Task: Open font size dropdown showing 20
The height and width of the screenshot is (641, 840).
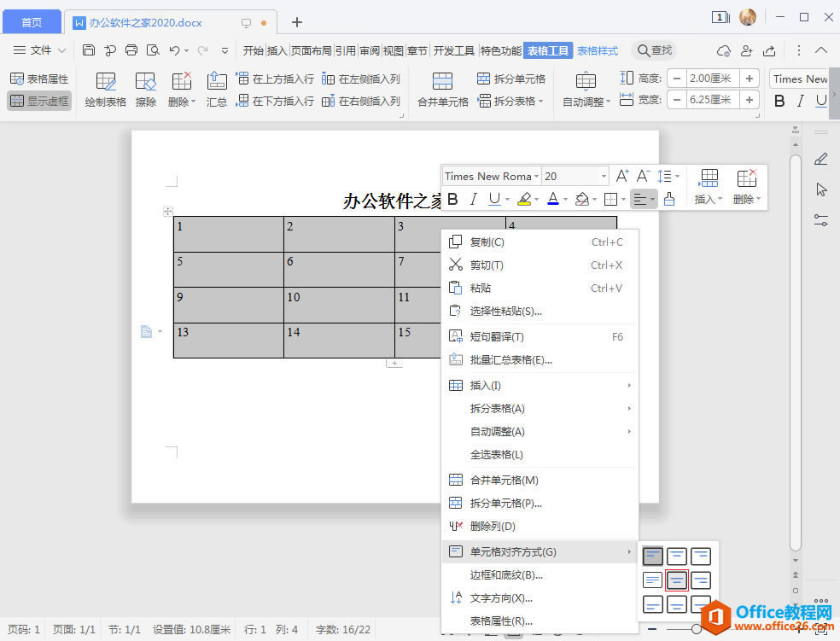Action: click(x=604, y=176)
